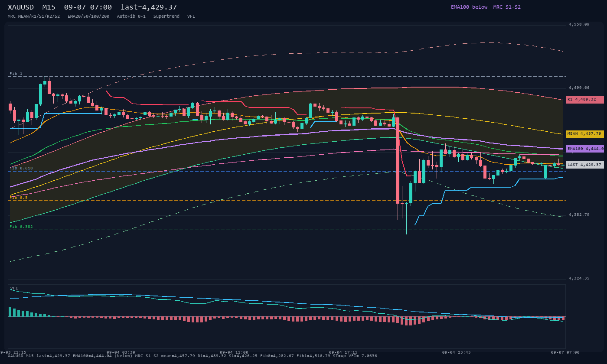Click the '09-04 03:30' time axis label

tap(121, 352)
